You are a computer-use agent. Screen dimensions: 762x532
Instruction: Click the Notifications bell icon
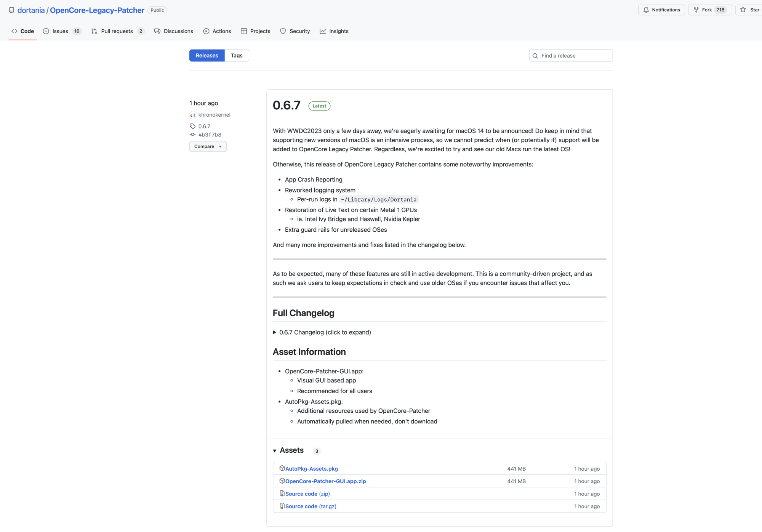click(x=646, y=10)
